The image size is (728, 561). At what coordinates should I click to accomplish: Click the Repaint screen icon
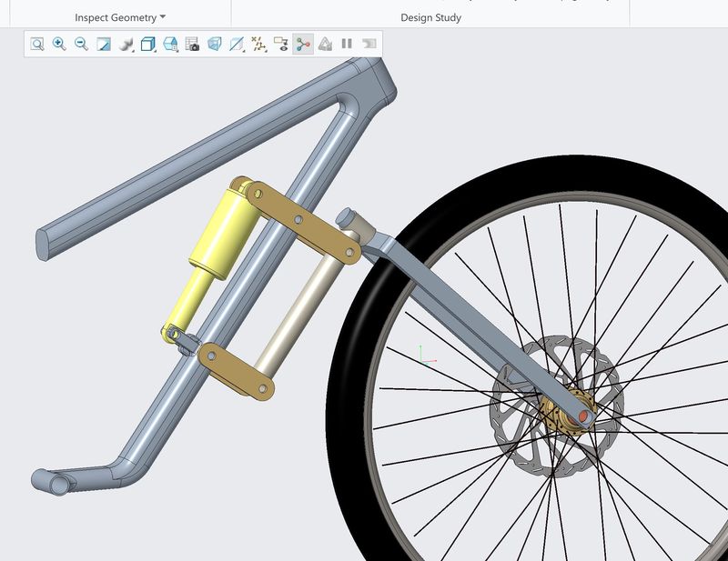coord(103,44)
